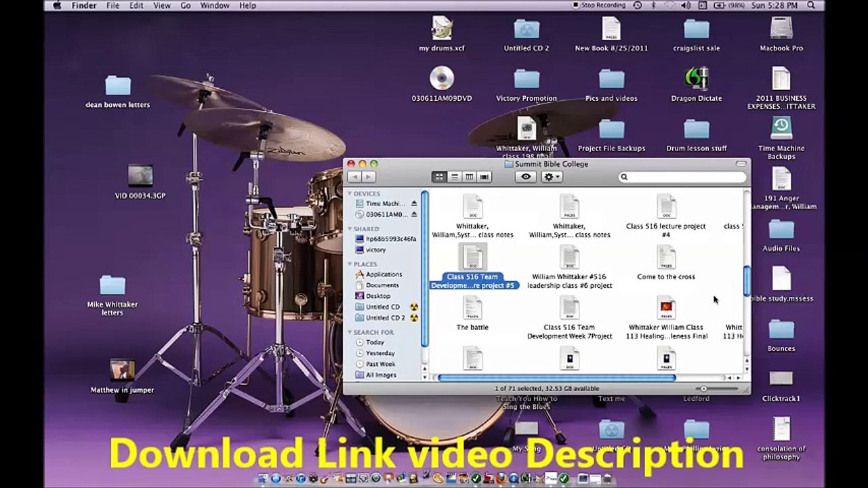
Task: Eject the 030611AM09DVD disc in sidebar
Action: (414, 214)
